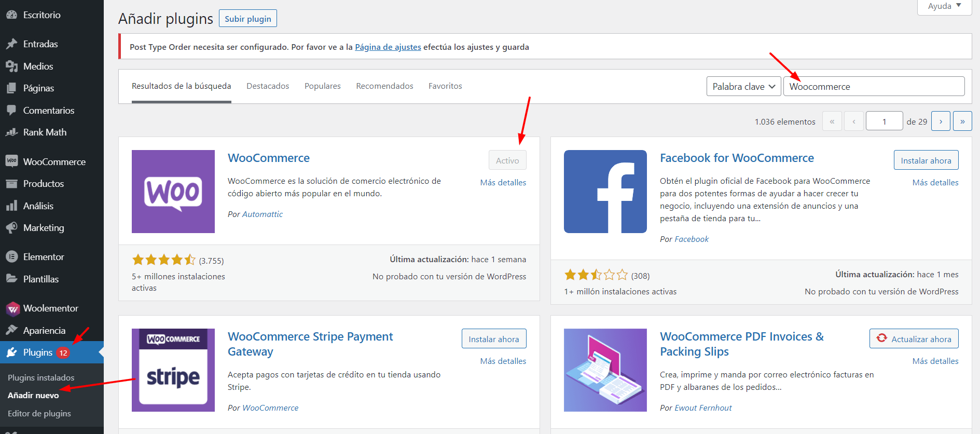Switch to Destacados tab
This screenshot has width=980, height=434.
(x=268, y=86)
